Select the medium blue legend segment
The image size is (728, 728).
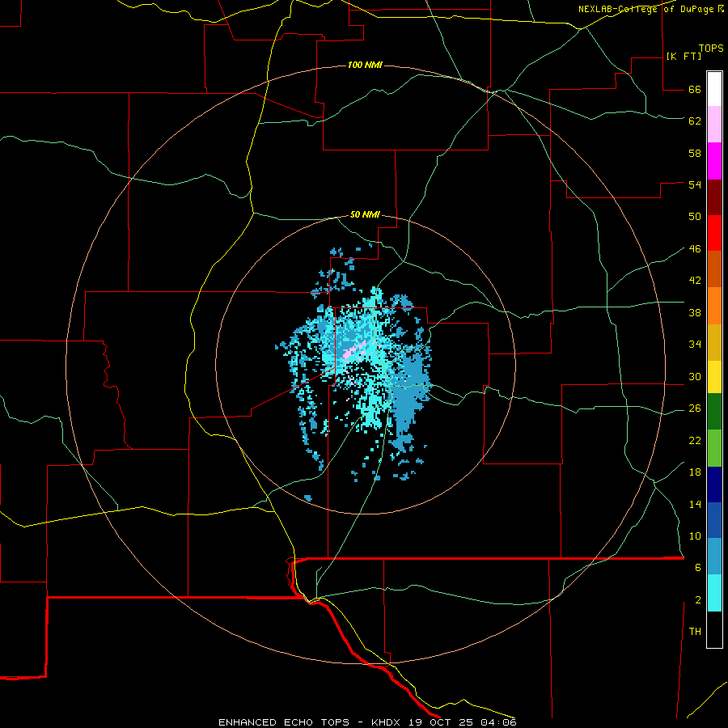pyautogui.click(x=714, y=520)
